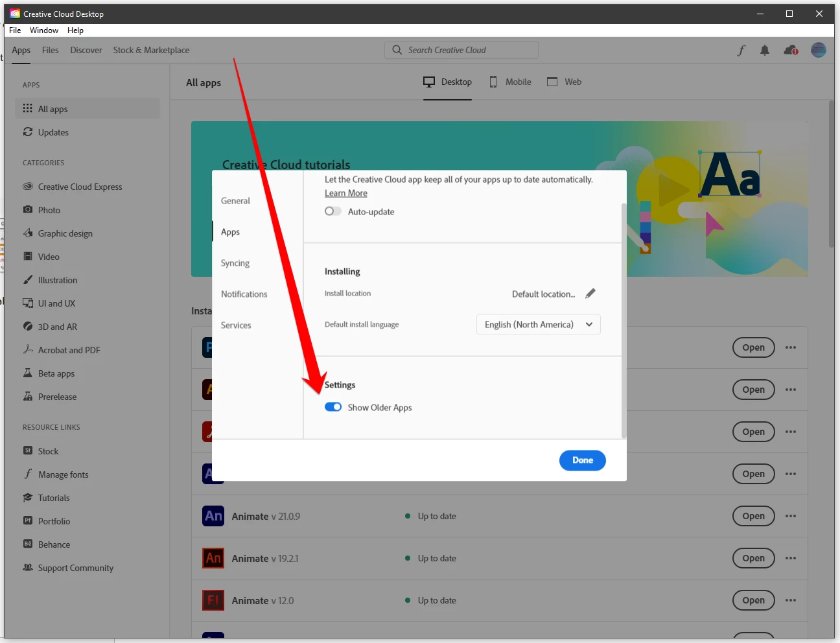Select Beta apps flask icon
The image size is (840, 643).
[28, 373]
